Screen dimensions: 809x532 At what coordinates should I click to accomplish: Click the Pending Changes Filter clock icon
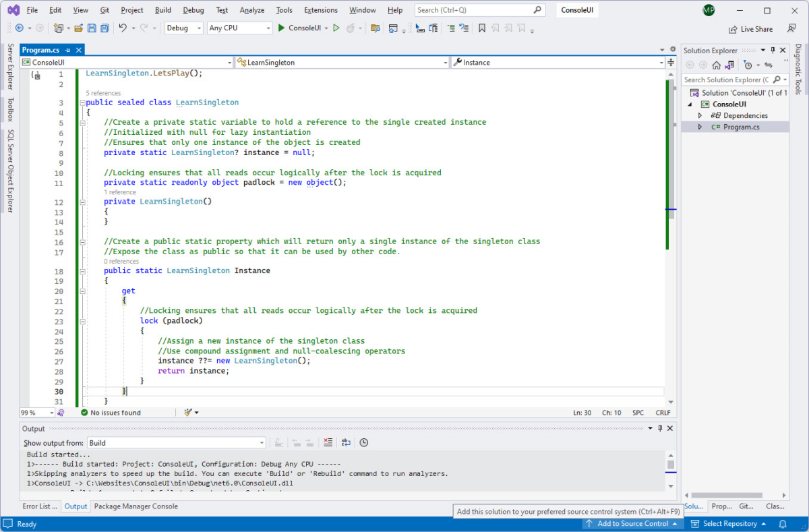(x=747, y=65)
